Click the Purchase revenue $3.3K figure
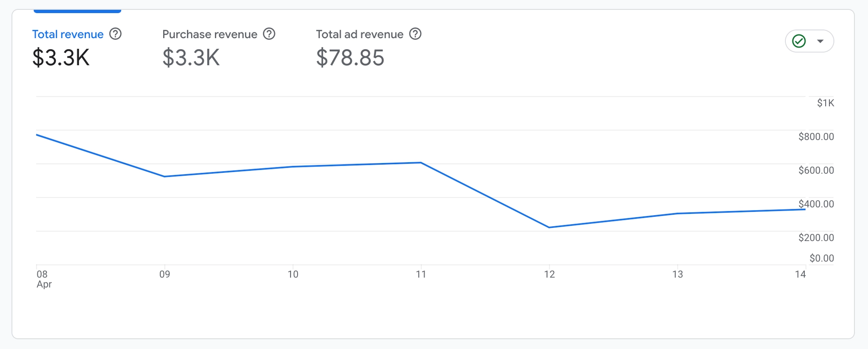Screen dimensions: 868x349 (x=191, y=58)
